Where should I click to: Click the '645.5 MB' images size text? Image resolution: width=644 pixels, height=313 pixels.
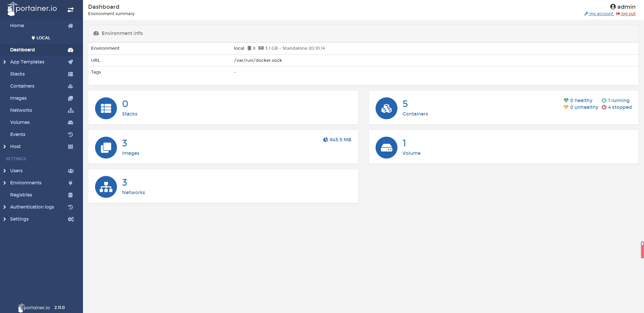340,140
